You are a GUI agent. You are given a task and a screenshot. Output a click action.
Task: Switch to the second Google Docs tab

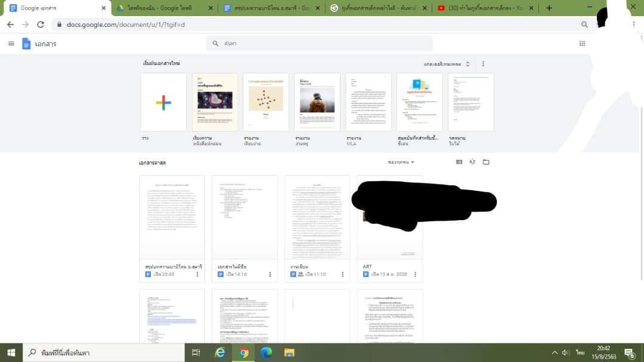tap(272, 8)
